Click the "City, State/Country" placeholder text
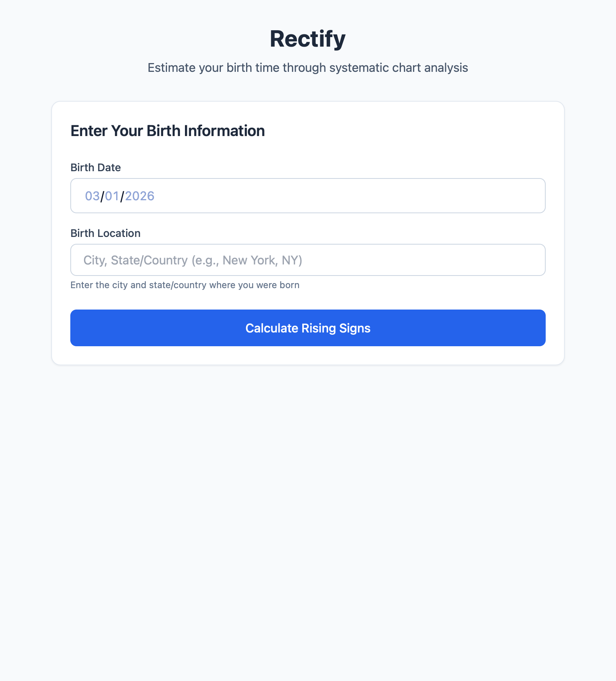The image size is (616, 681). (x=136, y=260)
